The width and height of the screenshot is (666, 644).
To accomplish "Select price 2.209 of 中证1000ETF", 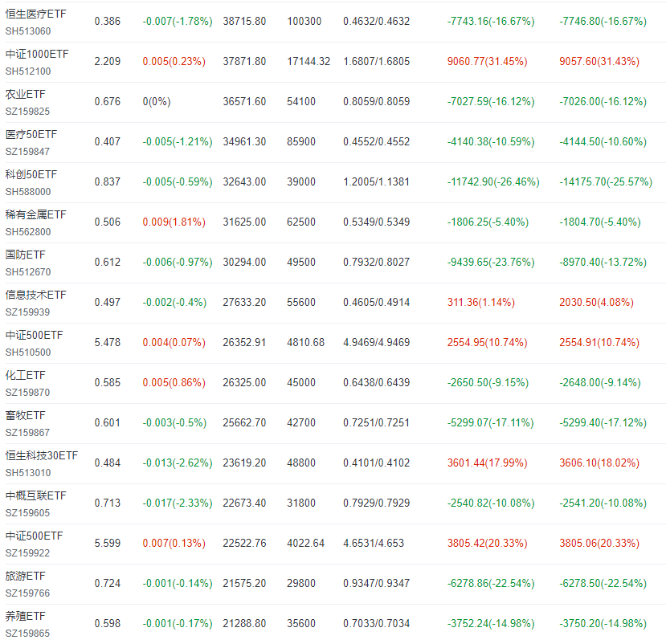I will 108,61.
